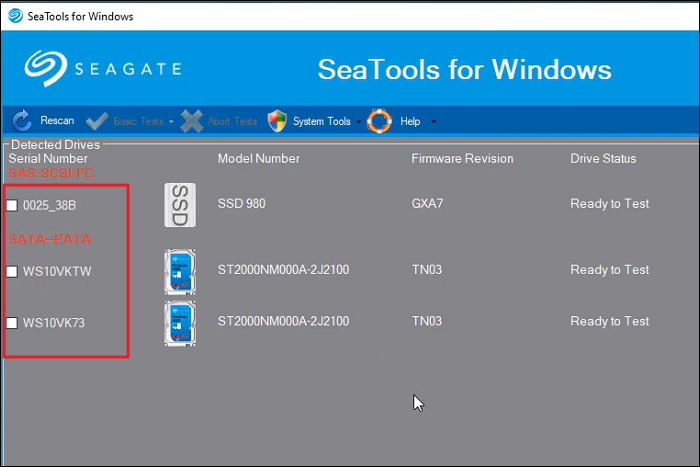Check the 0025_38B drive checkbox
The height and width of the screenshot is (467, 700).
tap(12, 205)
